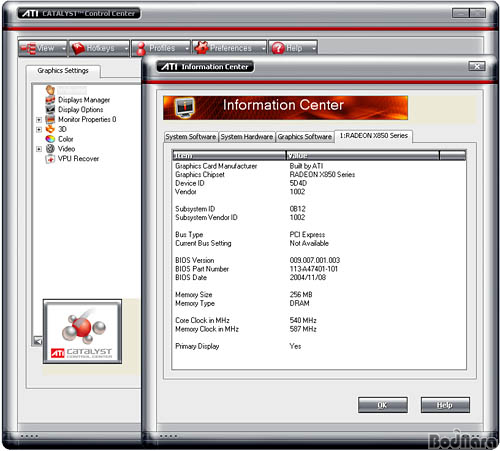Select the Subsystem ID row
Screen dimensions: 500x451
click(x=319, y=209)
